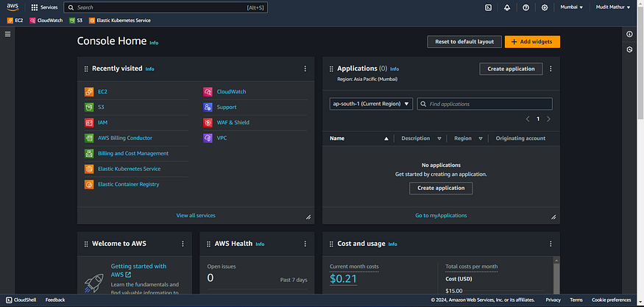Click Info link beside Cost and usage
Screen dimensions: 644x307
click(x=392, y=244)
